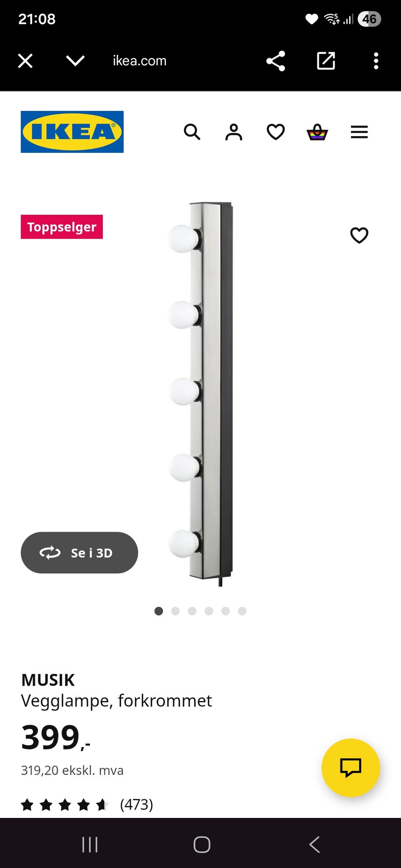Viewport: 401px width, 868px height.
Task: Open the three-dot browser menu
Action: pyautogui.click(x=376, y=61)
